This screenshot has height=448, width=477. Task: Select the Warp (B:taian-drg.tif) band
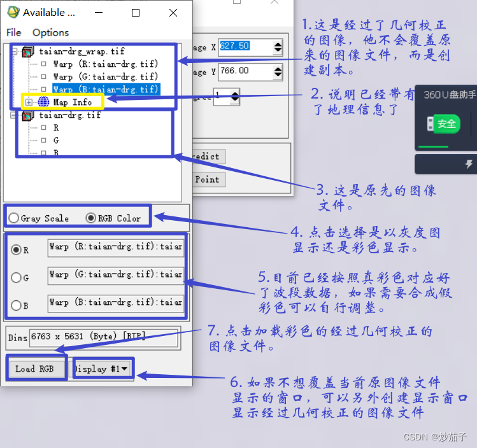click(x=106, y=89)
